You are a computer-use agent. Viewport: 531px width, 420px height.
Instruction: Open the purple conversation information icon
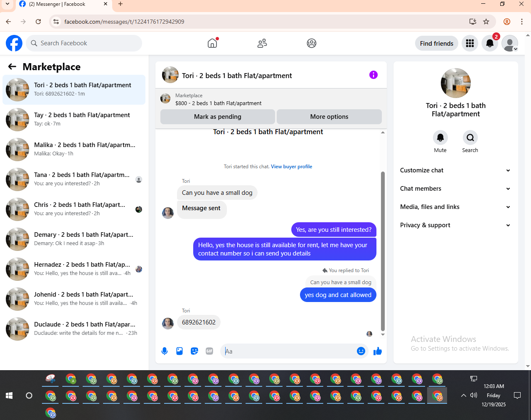click(374, 75)
